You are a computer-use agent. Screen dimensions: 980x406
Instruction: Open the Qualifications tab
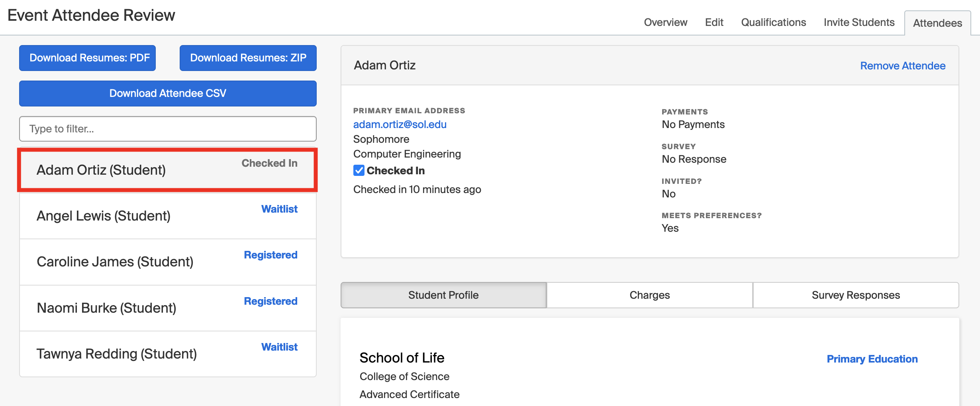tap(773, 22)
